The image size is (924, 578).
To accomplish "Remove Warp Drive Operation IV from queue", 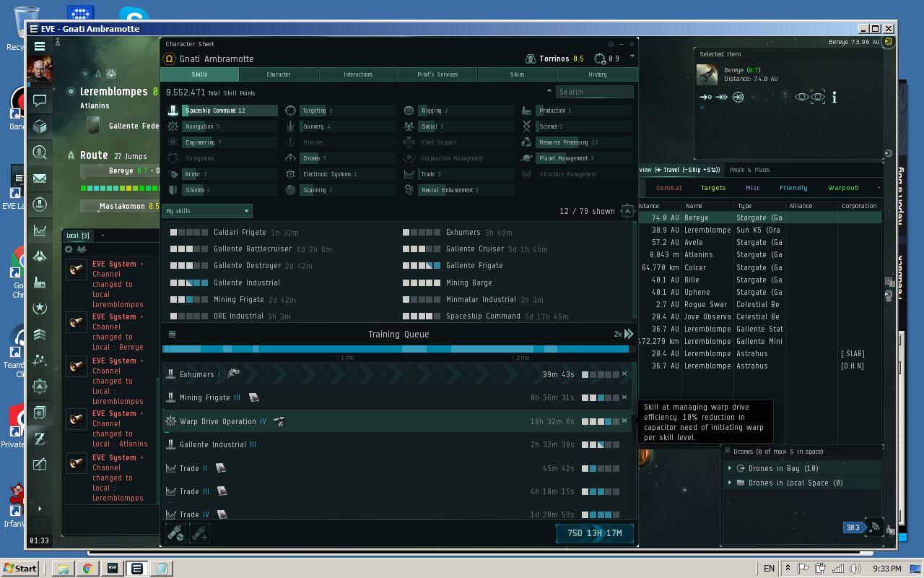I will point(624,420).
